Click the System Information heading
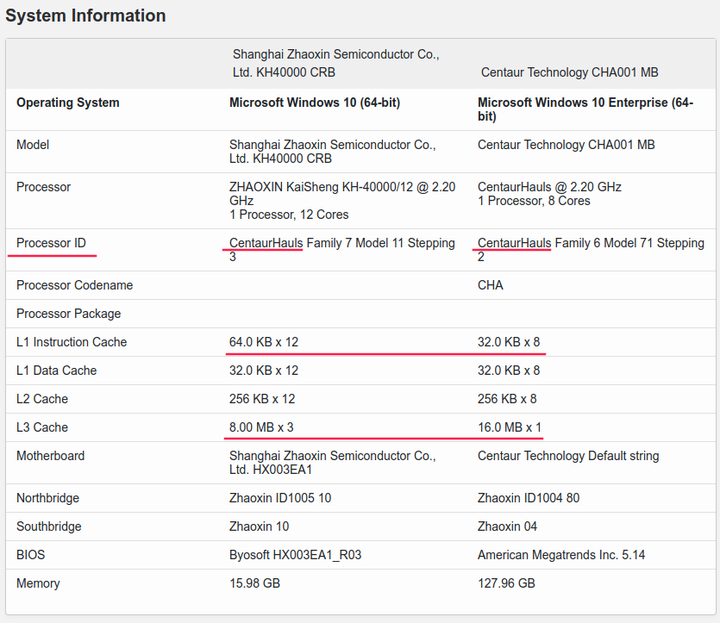Screen dimensions: 720x623 pyautogui.click(x=86, y=16)
